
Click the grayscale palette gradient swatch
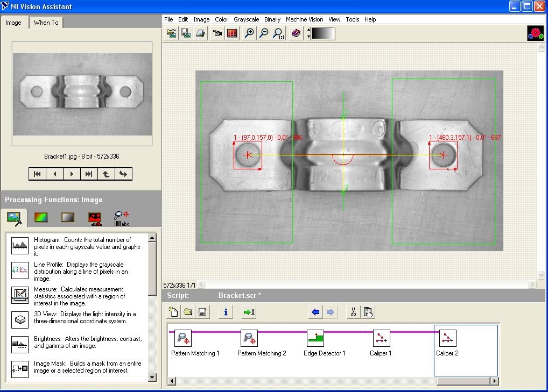(x=323, y=33)
